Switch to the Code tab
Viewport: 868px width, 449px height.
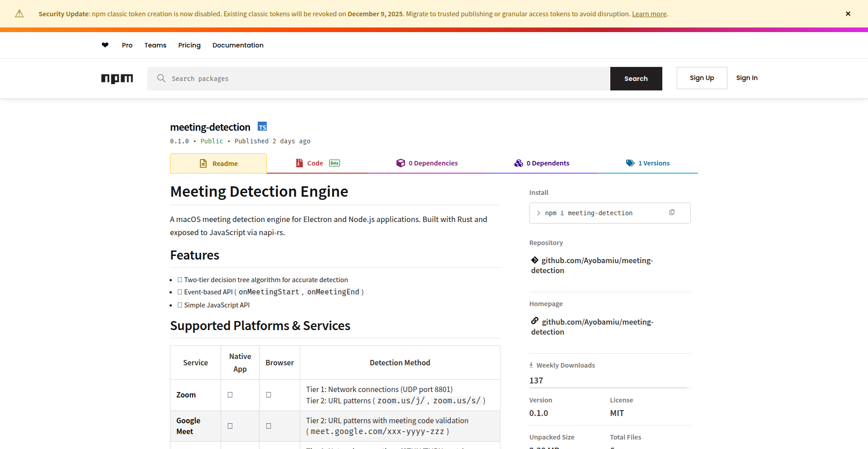(x=317, y=163)
